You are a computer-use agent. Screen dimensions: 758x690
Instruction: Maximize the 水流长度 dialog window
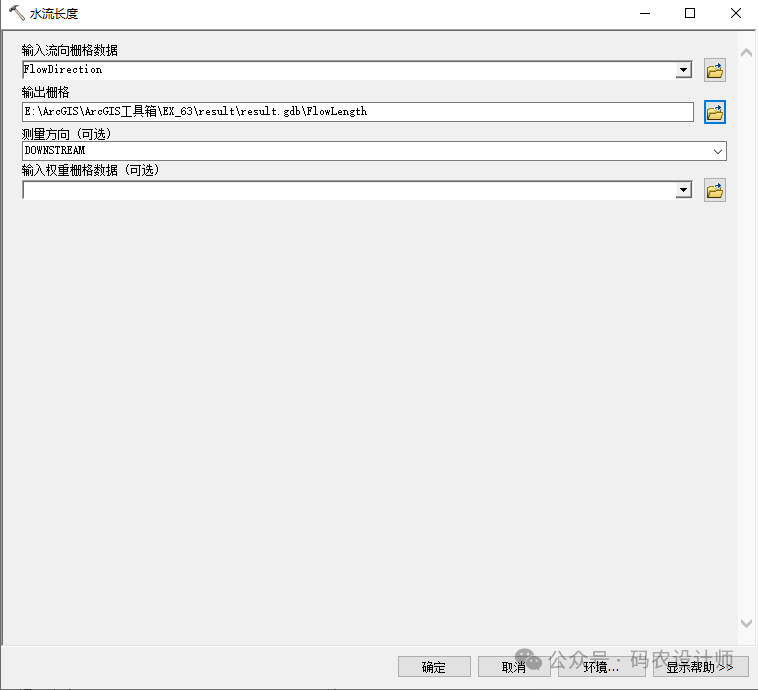[x=689, y=13]
